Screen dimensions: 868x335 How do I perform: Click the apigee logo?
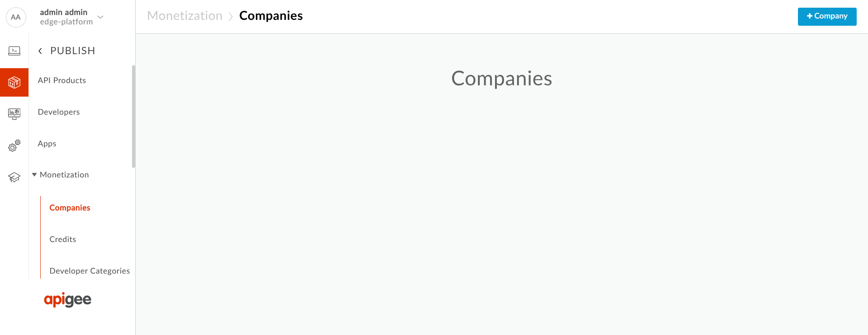click(x=67, y=300)
